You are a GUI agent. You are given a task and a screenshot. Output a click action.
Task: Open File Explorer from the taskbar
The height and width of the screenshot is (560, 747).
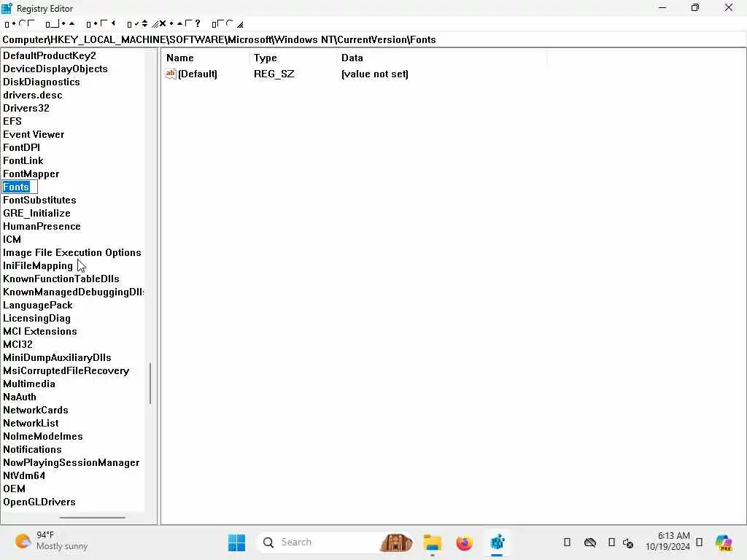pos(433,542)
